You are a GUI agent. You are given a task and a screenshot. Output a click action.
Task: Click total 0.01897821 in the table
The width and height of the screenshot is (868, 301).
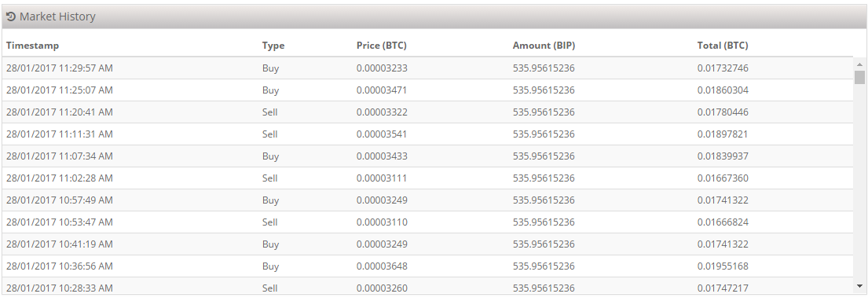[x=723, y=134]
